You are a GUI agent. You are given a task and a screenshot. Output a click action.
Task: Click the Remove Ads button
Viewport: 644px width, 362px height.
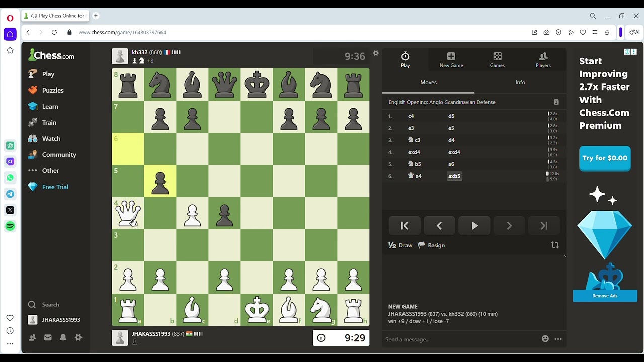[x=605, y=296]
